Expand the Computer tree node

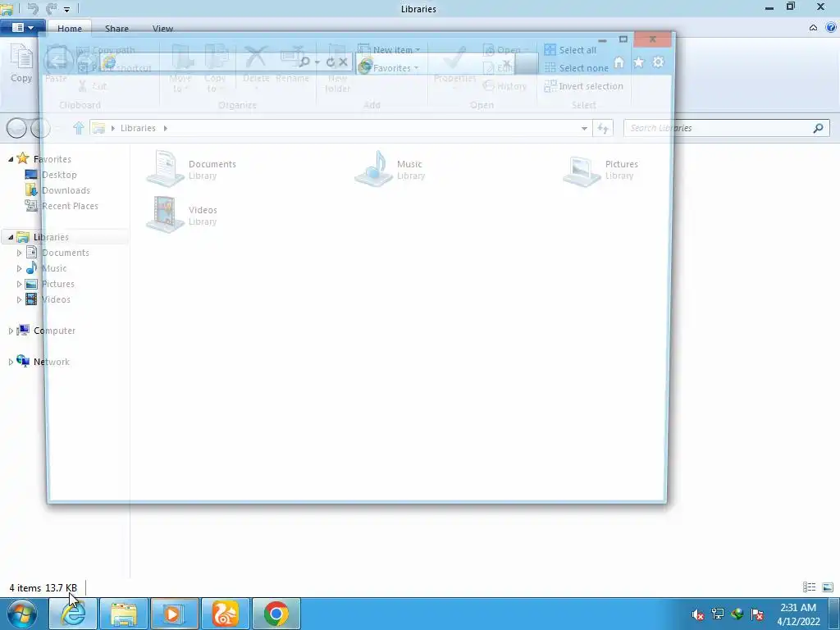tap(11, 331)
